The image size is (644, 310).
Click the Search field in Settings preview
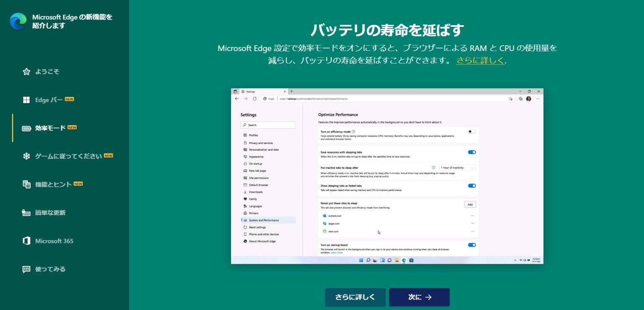[x=268, y=125]
